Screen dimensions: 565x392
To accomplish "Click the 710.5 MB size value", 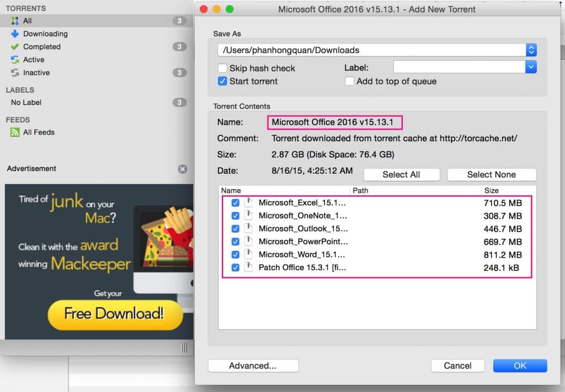I will tap(503, 203).
